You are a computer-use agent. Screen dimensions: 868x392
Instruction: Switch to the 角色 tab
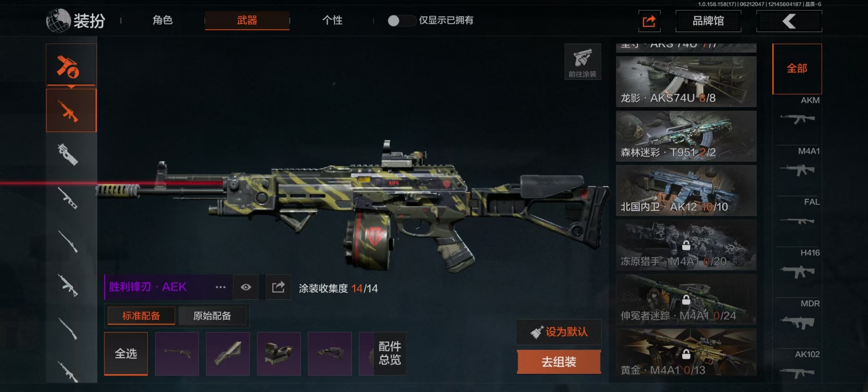[163, 20]
